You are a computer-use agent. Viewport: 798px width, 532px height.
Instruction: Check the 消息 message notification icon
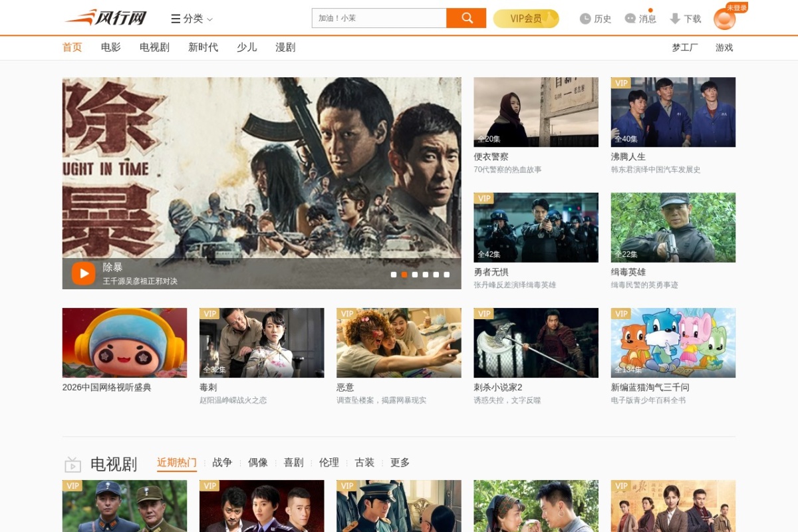630,19
